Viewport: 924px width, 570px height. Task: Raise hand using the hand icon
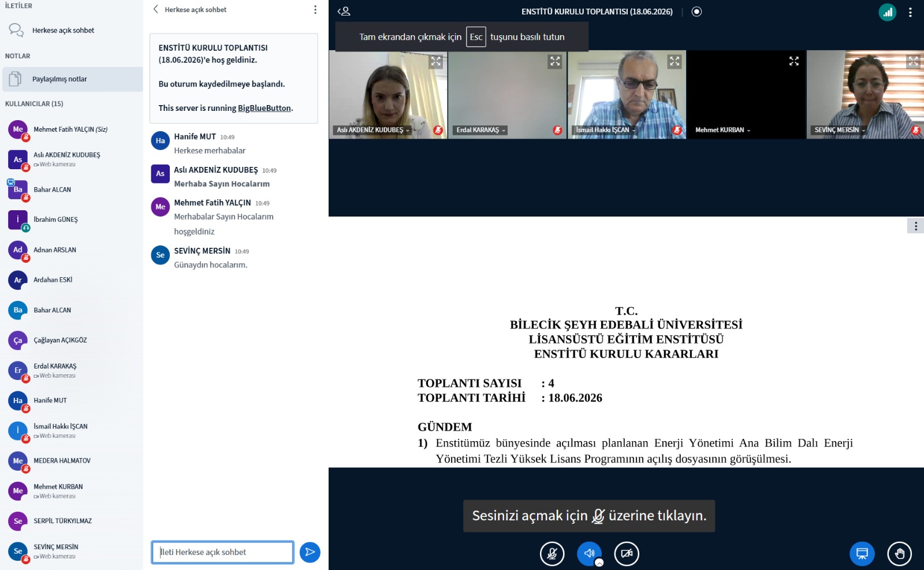click(x=900, y=554)
